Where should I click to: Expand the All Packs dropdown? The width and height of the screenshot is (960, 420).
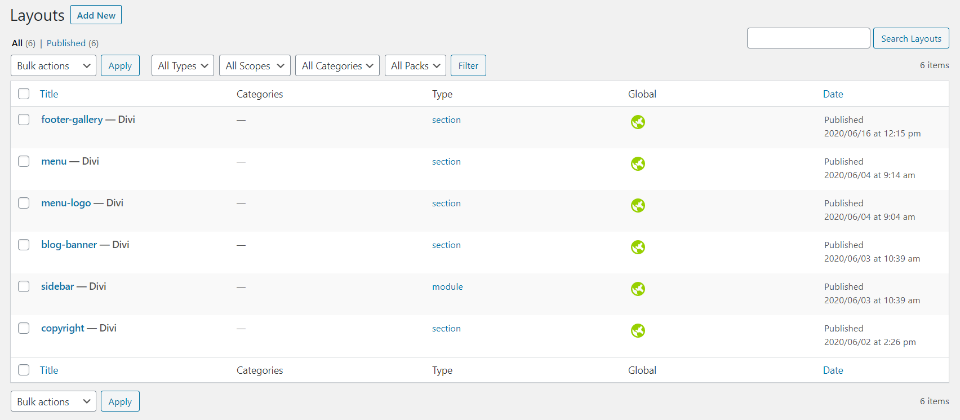click(415, 66)
